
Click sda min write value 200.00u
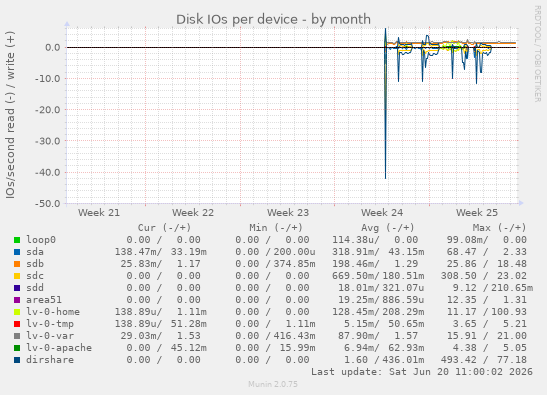[x=294, y=252]
